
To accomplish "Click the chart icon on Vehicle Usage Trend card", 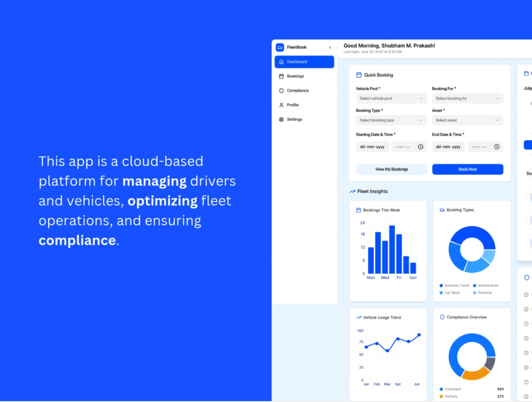I will click(358, 317).
